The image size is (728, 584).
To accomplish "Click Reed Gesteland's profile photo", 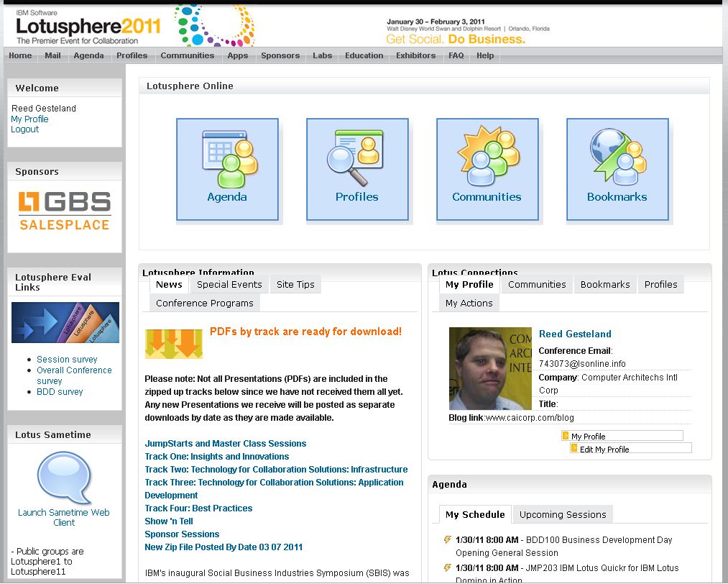I will pos(490,368).
